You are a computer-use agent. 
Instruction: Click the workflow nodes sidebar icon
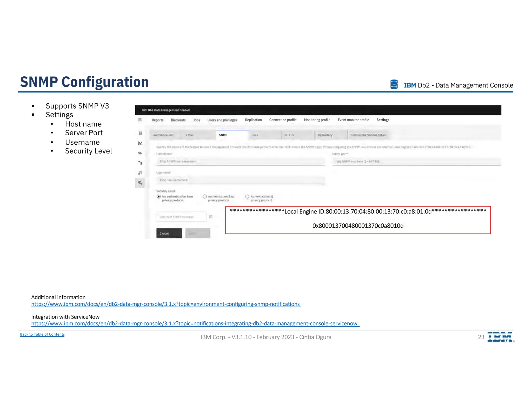point(140,173)
